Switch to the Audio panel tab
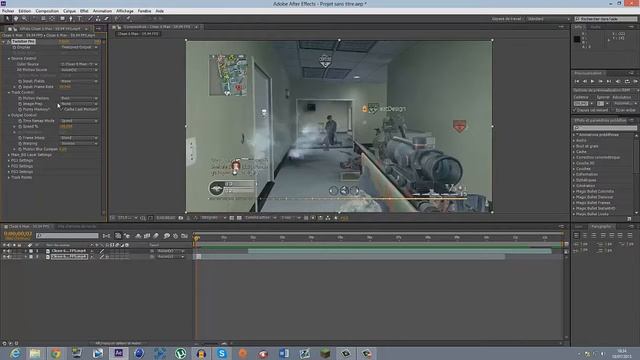This screenshot has height=360, width=640. point(596,27)
